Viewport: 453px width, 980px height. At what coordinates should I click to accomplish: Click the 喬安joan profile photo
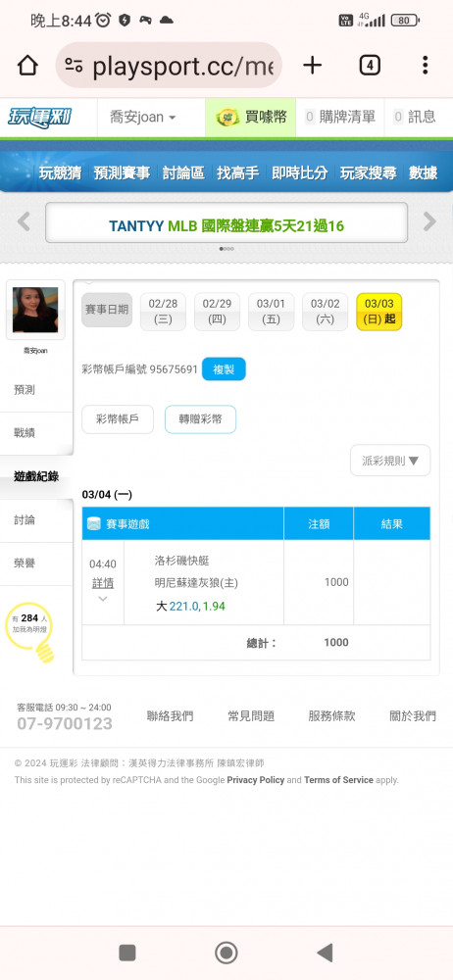35,310
